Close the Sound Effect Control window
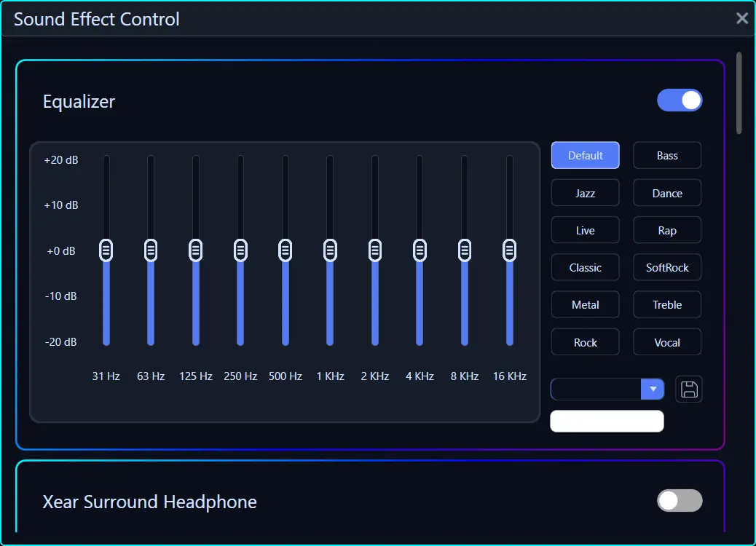 [742, 18]
